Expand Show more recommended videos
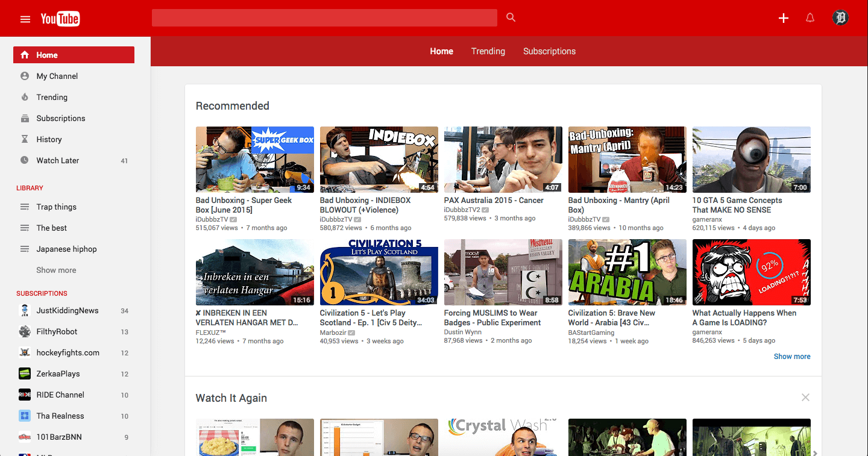 tap(792, 357)
